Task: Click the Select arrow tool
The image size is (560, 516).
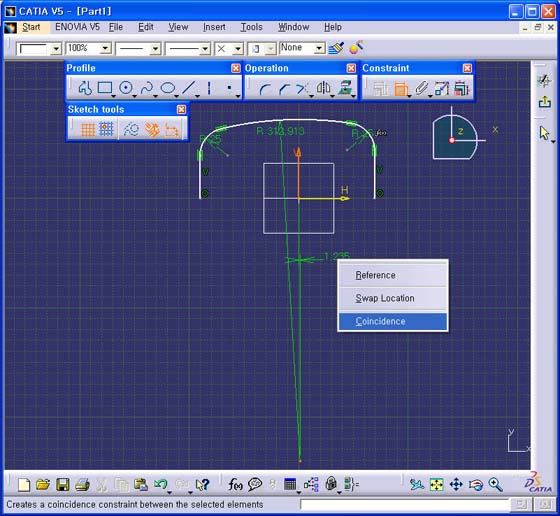Action: tap(544, 134)
